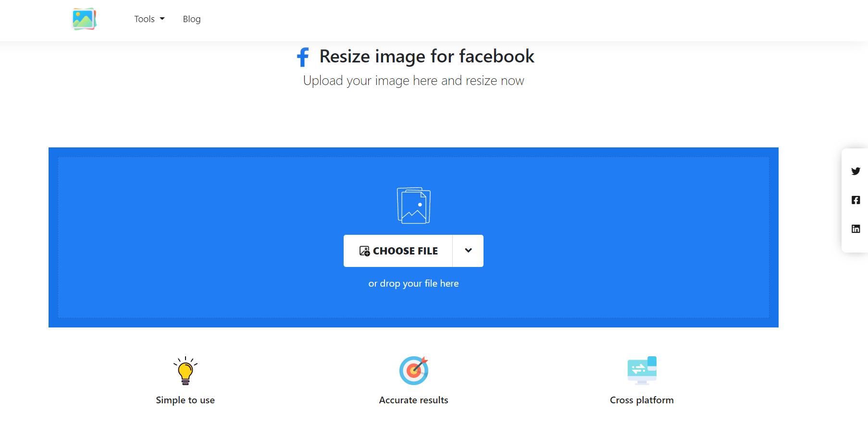
Task: Go to the Blog page
Action: [192, 19]
